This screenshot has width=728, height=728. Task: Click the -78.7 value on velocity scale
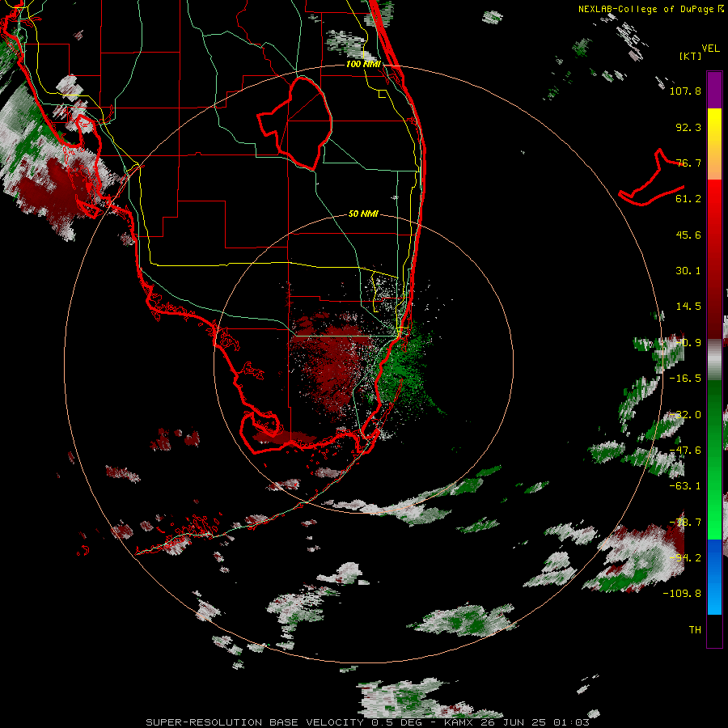[x=685, y=523]
